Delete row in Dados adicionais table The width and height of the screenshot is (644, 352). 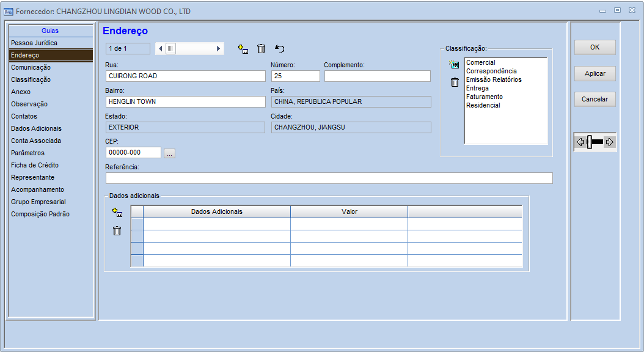click(117, 230)
